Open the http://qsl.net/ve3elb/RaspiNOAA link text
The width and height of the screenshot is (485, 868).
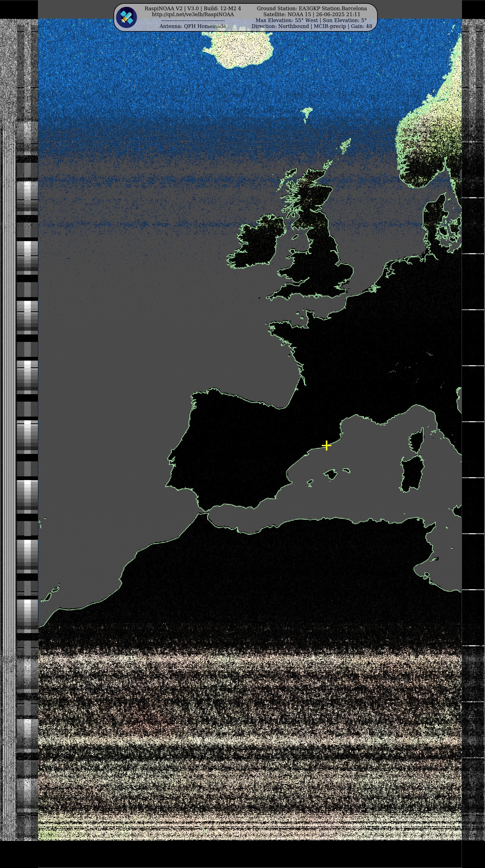tap(193, 15)
